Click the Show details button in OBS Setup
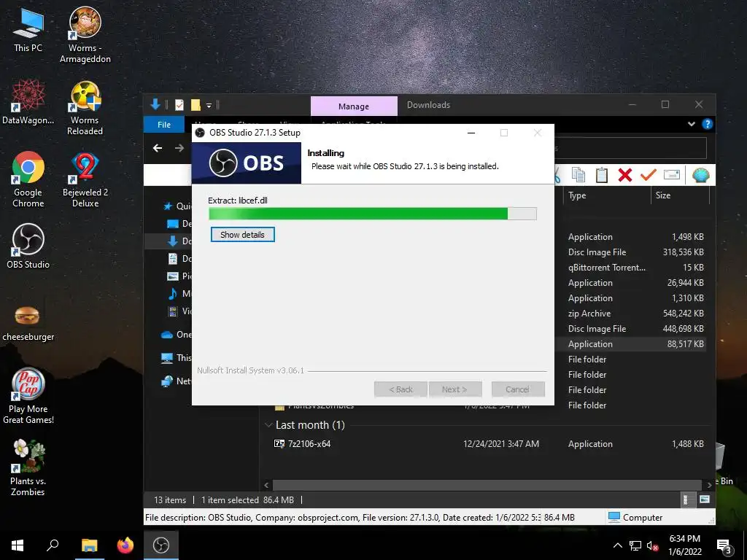Screen dimensions: 747x560 [242, 235]
